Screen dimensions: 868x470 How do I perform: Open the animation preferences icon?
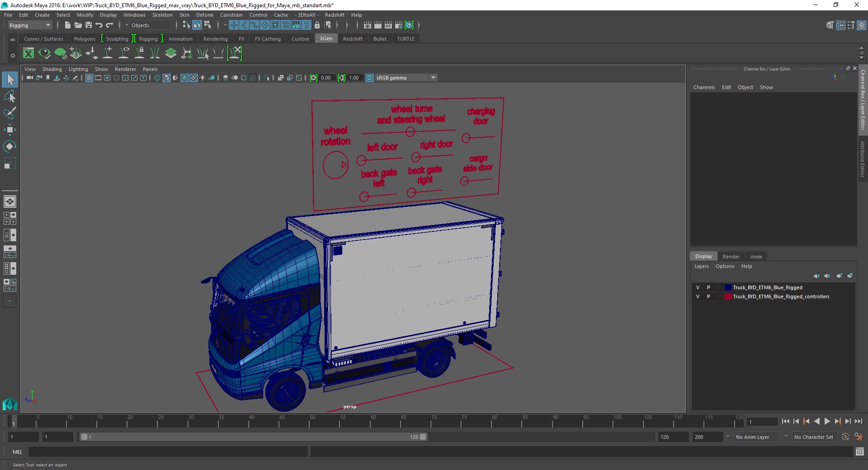(858, 437)
